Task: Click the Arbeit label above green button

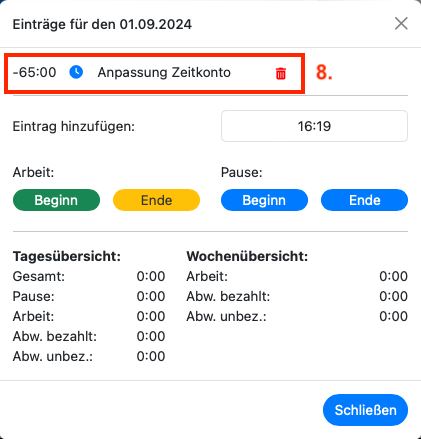Action: point(33,173)
